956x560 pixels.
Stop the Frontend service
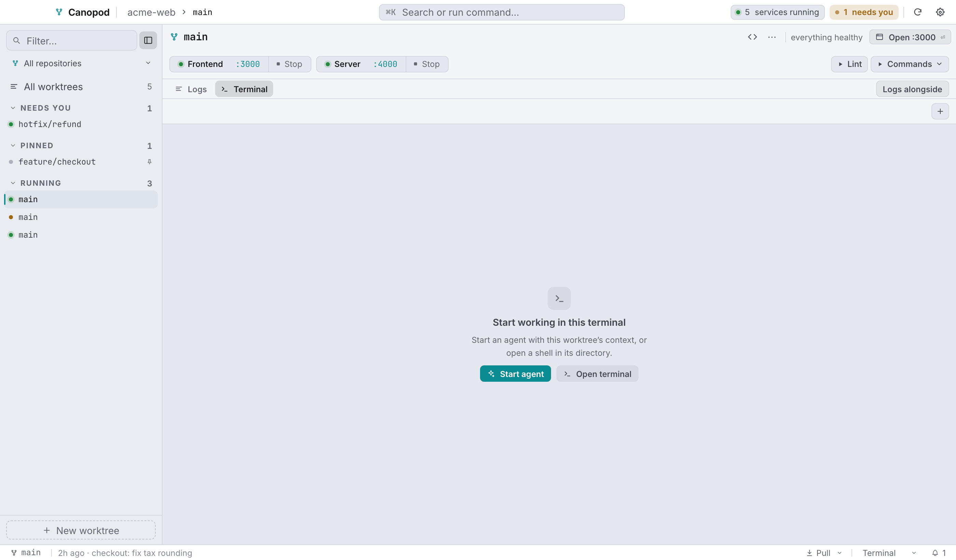pos(290,64)
